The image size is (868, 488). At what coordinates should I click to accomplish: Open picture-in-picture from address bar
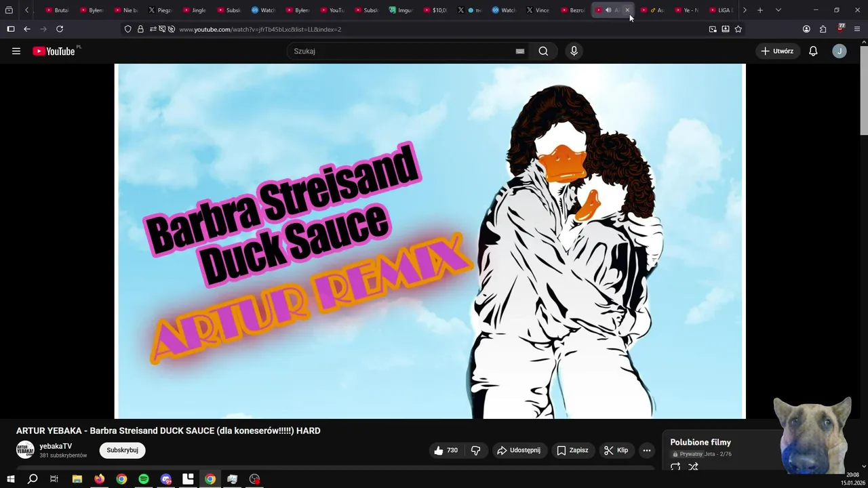click(x=713, y=29)
